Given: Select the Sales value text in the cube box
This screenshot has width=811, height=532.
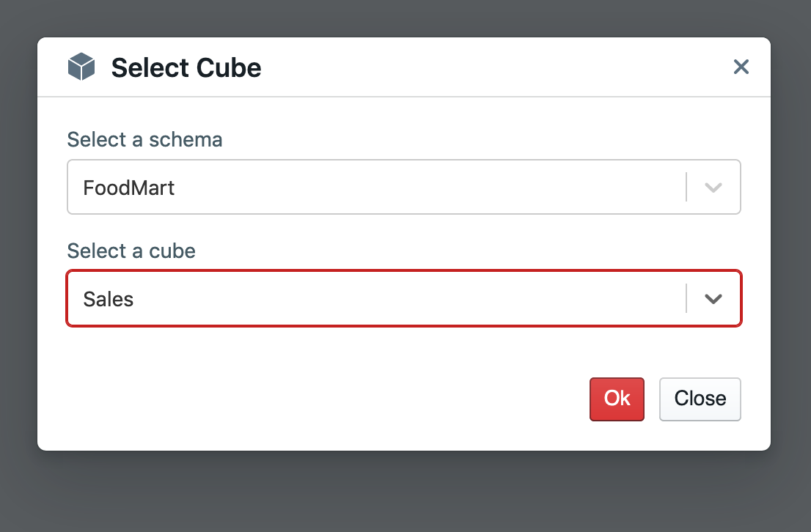Looking at the screenshot, I should coord(109,300).
